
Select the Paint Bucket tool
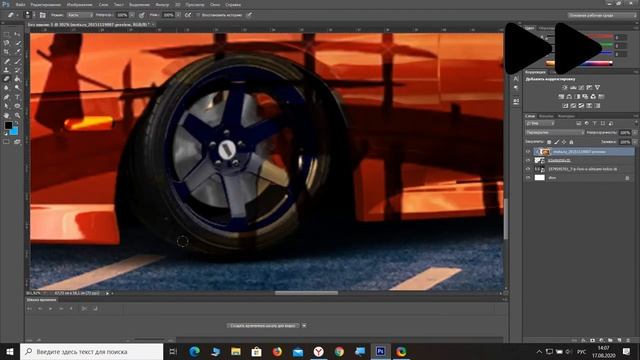click(17, 79)
